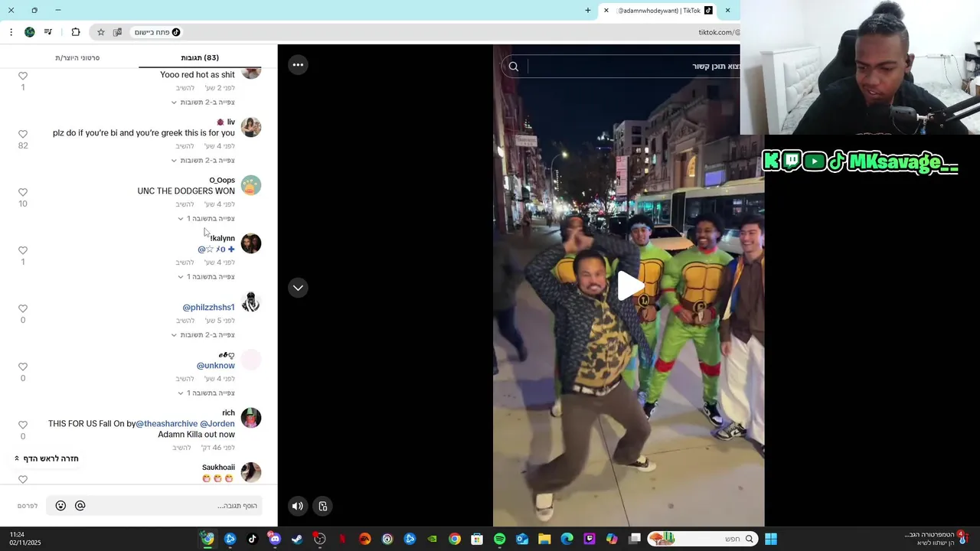Like !kalynn's comment

(22, 250)
